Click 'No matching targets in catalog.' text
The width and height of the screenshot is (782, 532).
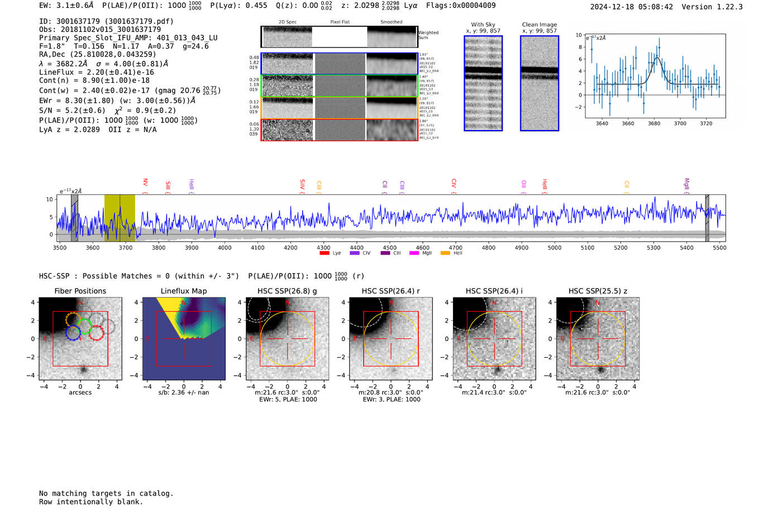[x=106, y=493]
